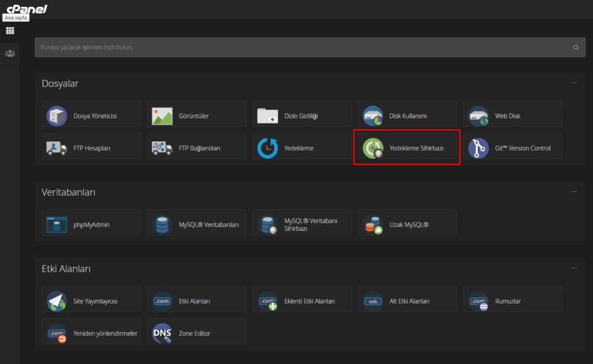
Task: Click the Görüntüler link text
Action: 193,116
